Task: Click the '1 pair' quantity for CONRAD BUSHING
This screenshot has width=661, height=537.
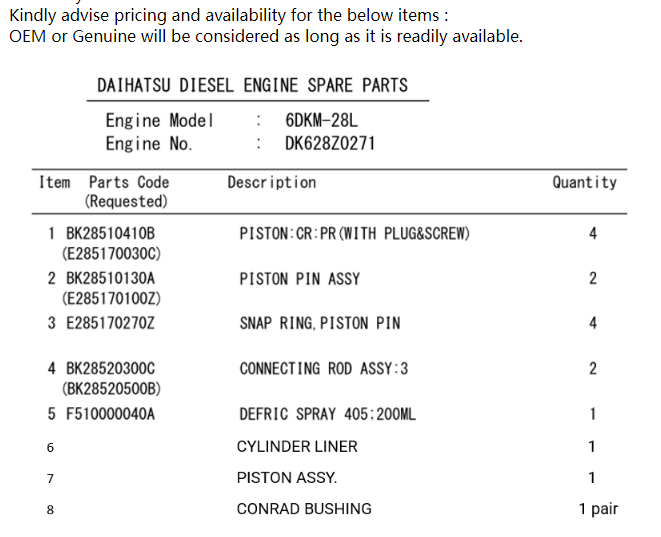Action: coord(598,509)
